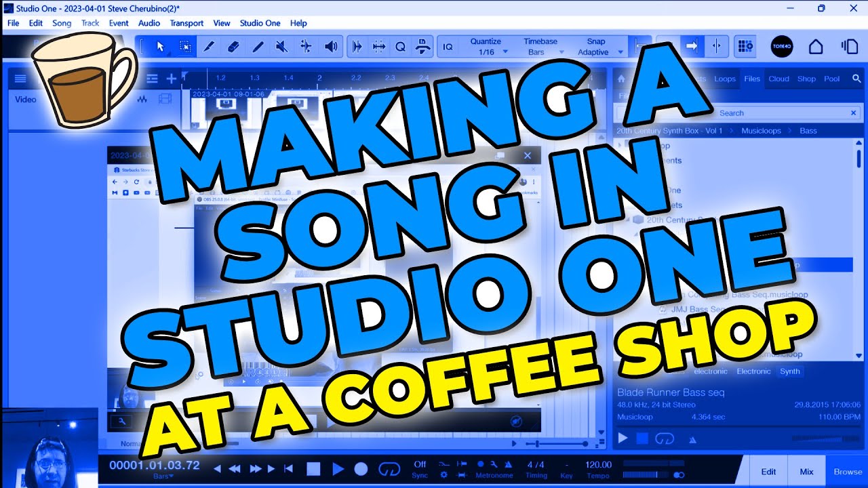Stop playback in the transport bar
Viewport: 868px width, 488px height.
(313, 468)
